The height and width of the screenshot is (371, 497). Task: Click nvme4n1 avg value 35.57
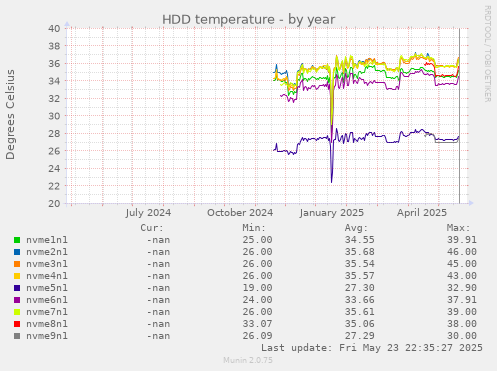point(359,276)
